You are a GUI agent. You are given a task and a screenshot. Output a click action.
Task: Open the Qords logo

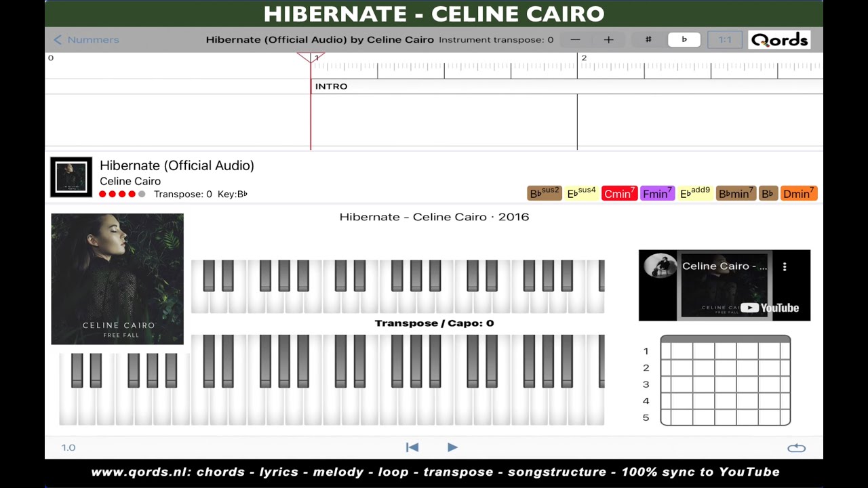click(779, 40)
